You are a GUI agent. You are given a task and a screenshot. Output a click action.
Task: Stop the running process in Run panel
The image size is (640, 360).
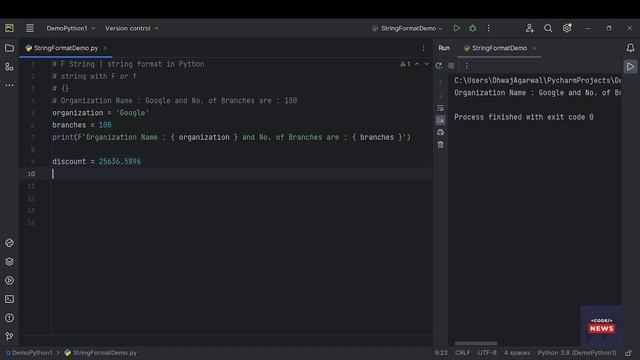click(451, 66)
